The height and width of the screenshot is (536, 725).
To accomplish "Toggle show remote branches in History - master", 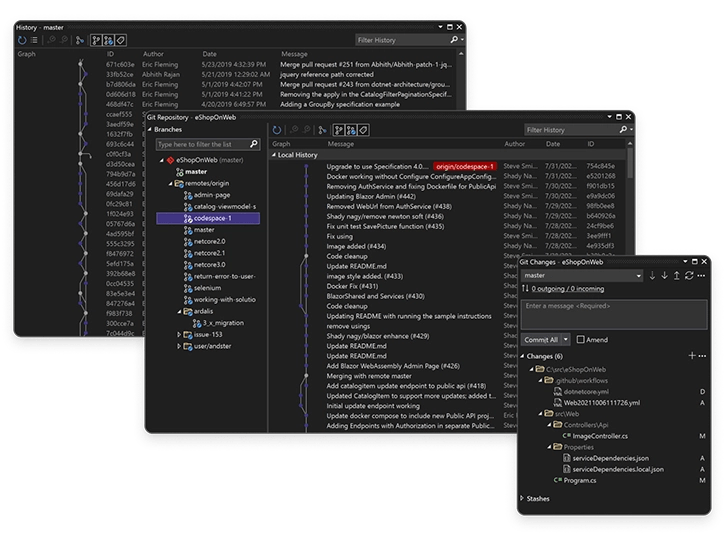I will pyautogui.click(x=108, y=40).
